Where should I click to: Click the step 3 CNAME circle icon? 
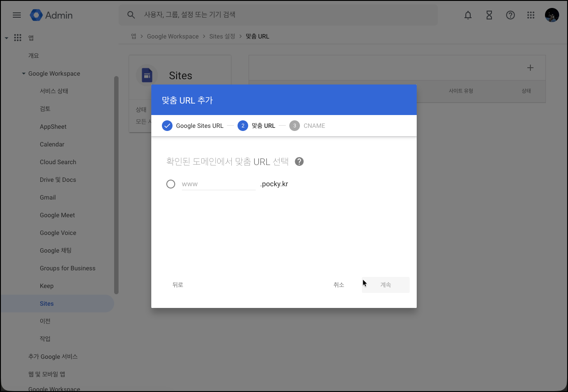point(295,126)
